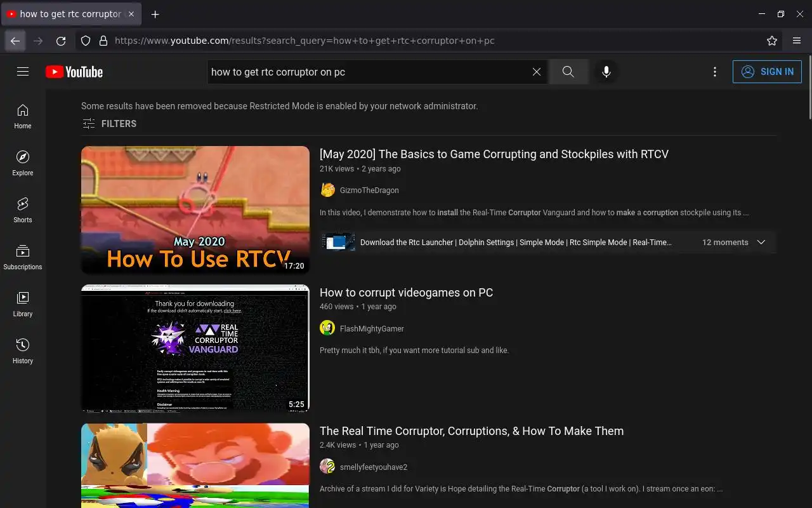Image resolution: width=812 pixels, height=508 pixels.
Task: Click FlashMightyGamer's channel avatar
Action: (327, 328)
